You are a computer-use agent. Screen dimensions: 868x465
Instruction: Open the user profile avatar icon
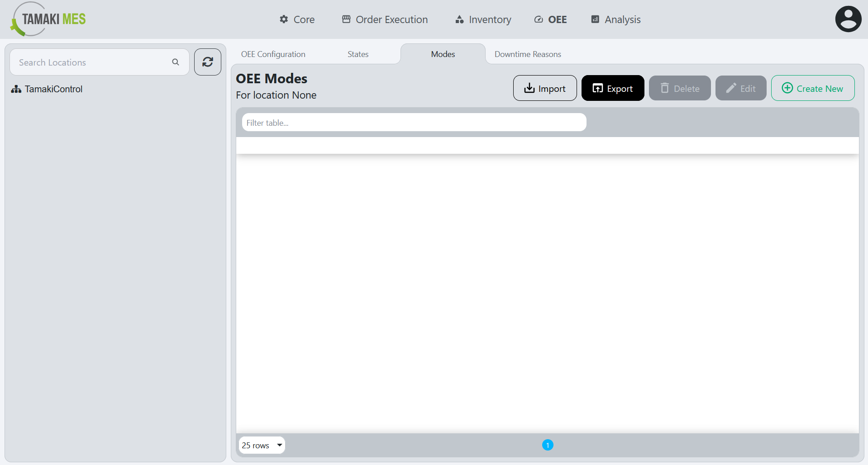coord(848,19)
